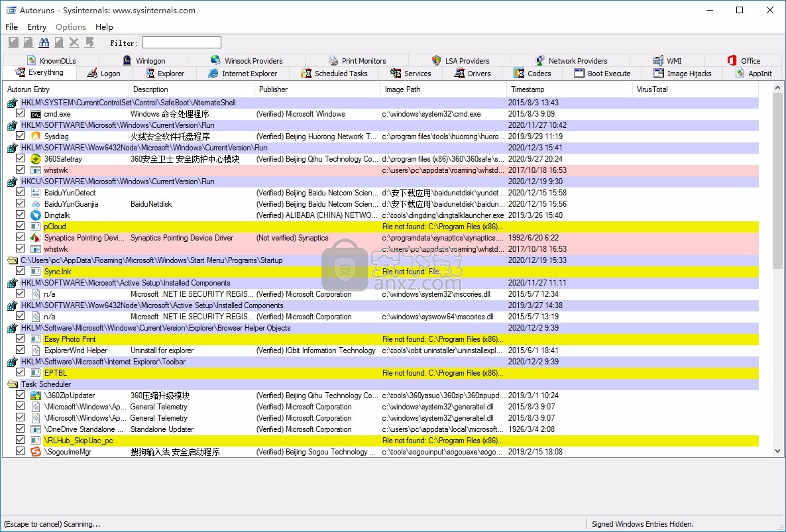Click the registry icon for Internet Explorer\Toolbar key
The width and height of the screenshot is (786, 532).
(13, 362)
